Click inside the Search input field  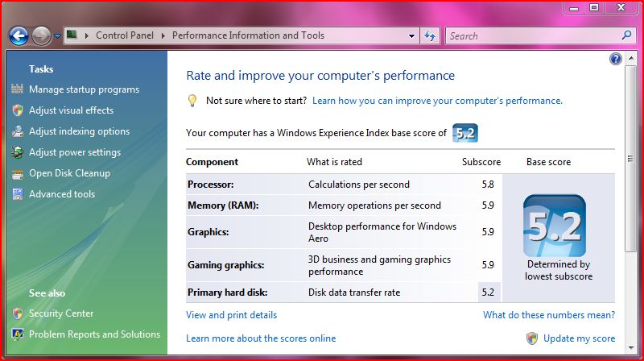point(534,35)
